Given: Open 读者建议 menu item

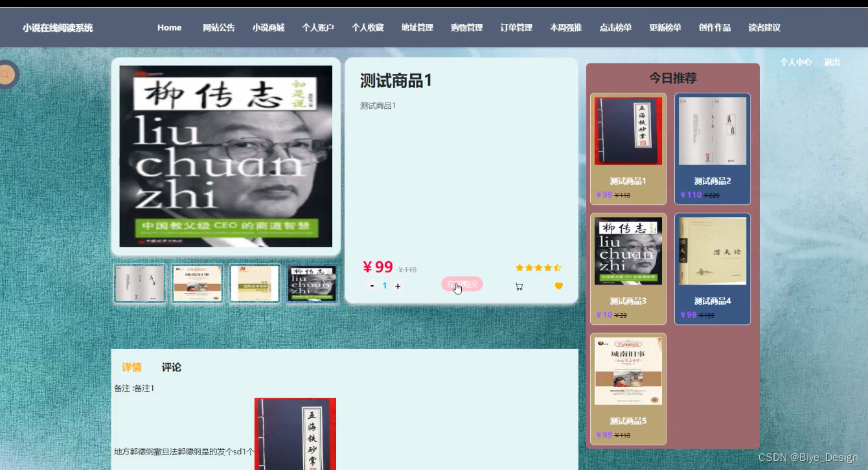Looking at the screenshot, I should [x=764, y=27].
